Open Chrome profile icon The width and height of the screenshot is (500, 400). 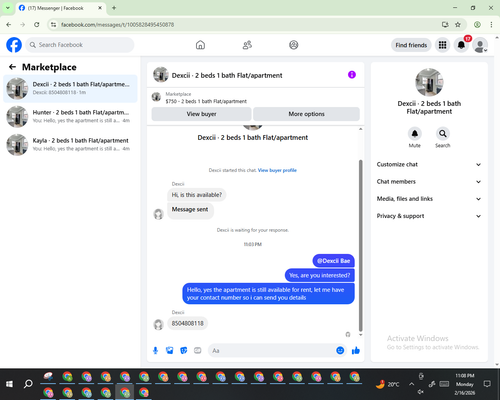477,24
